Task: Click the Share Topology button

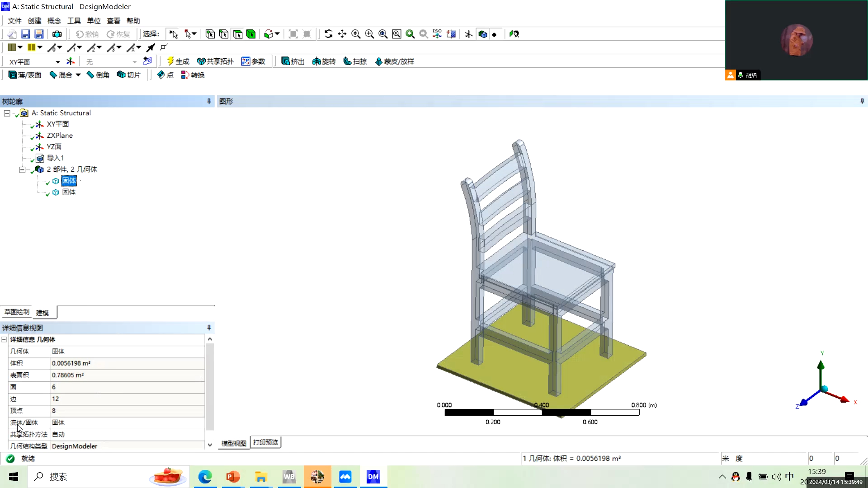Action: pyautogui.click(x=215, y=61)
